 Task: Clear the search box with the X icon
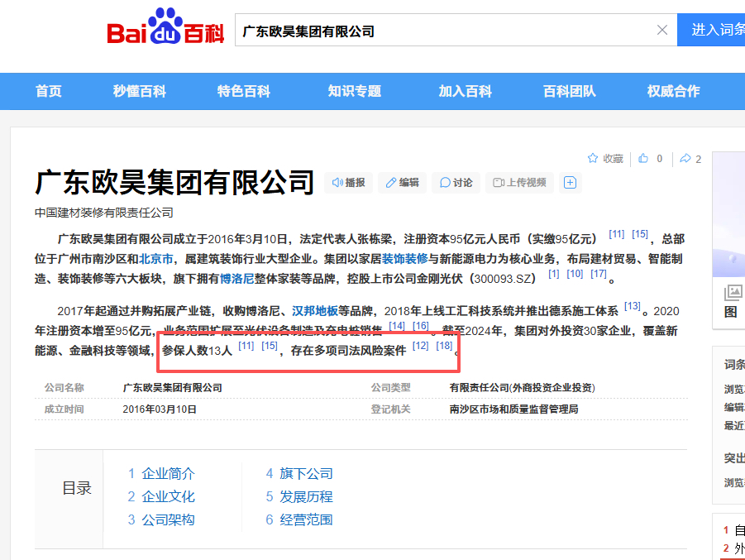pyautogui.click(x=661, y=30)
